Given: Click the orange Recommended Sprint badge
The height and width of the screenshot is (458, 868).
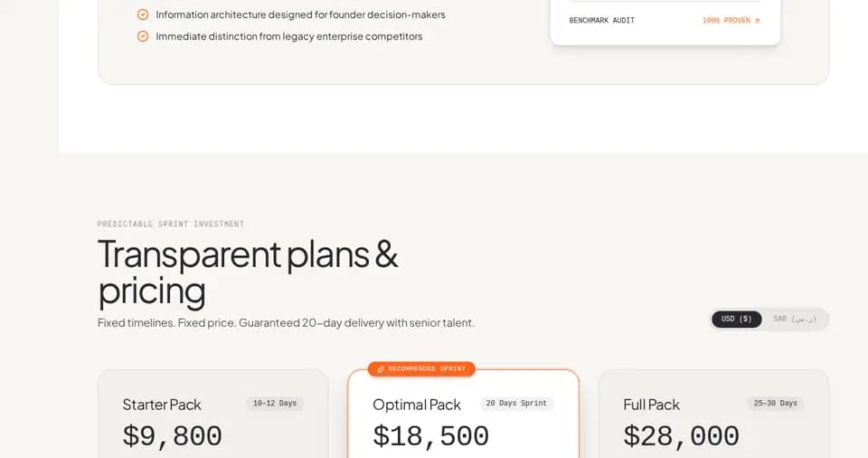Looking at the screenshot, I should coord(421,369).
